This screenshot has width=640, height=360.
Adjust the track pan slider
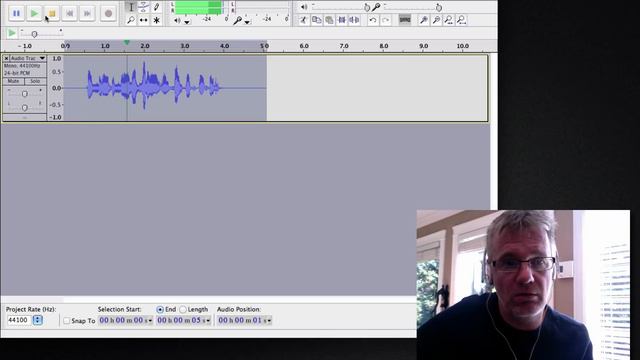24,108
